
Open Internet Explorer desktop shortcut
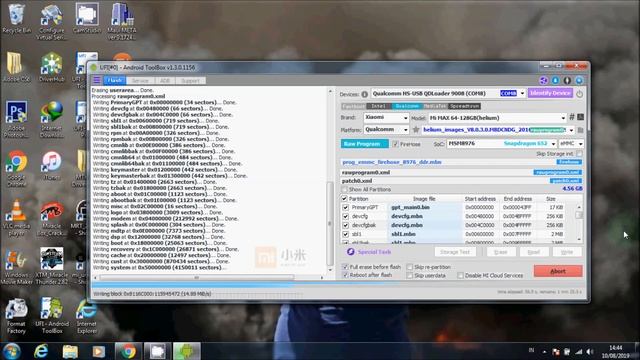(87, 316)
